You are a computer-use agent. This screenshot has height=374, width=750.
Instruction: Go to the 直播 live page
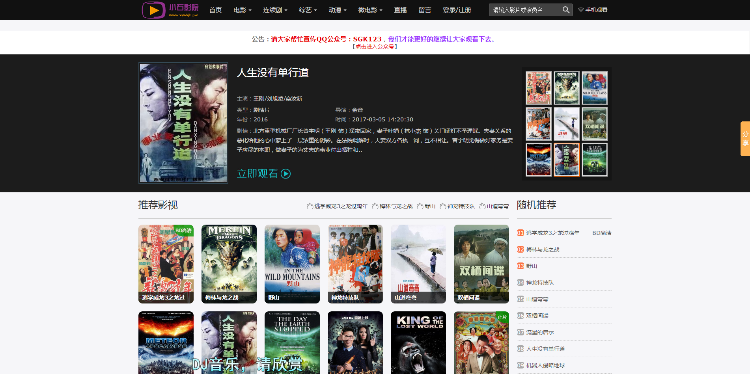[x=400, y=10]
